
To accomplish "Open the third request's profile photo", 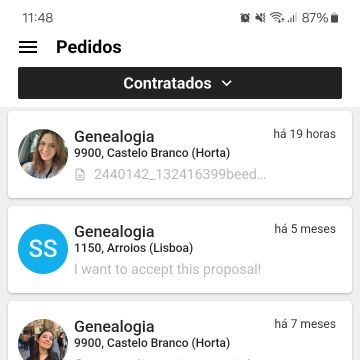I will (x=43, y=339).
